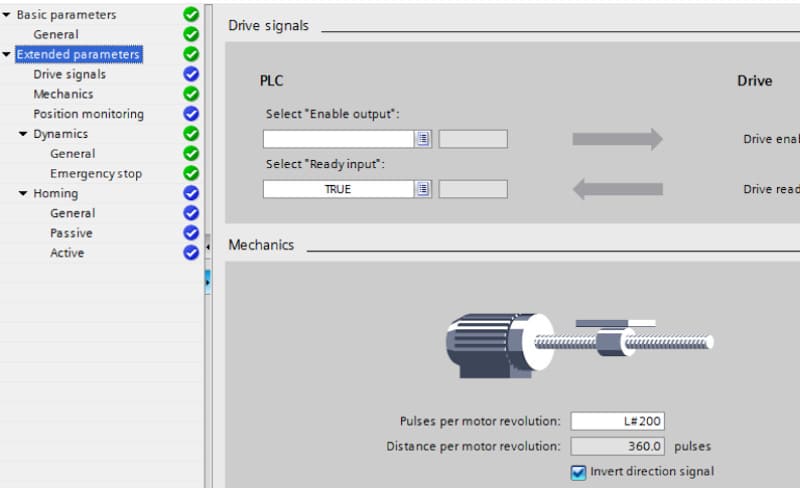Collapse the Dynamics tree node

(x=24, y=134)
